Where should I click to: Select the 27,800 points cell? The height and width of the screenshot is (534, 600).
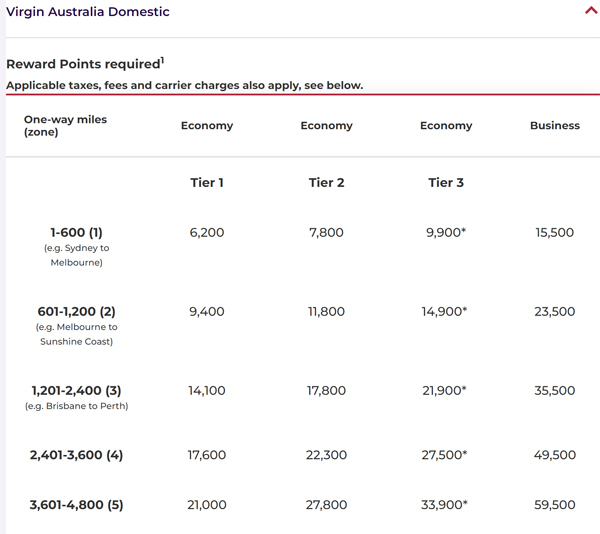click(x=326, y=505)
